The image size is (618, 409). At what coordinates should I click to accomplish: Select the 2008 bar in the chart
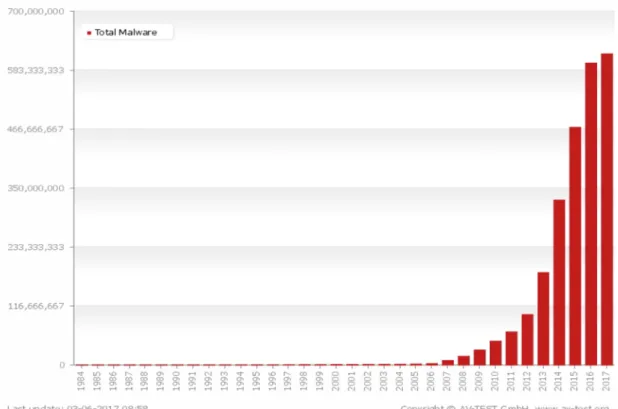464,360
